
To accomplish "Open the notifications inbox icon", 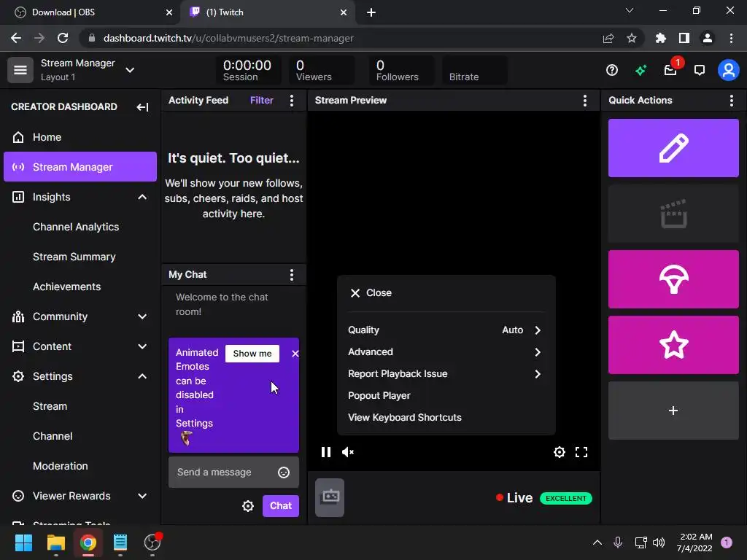I will coord(670,71).
